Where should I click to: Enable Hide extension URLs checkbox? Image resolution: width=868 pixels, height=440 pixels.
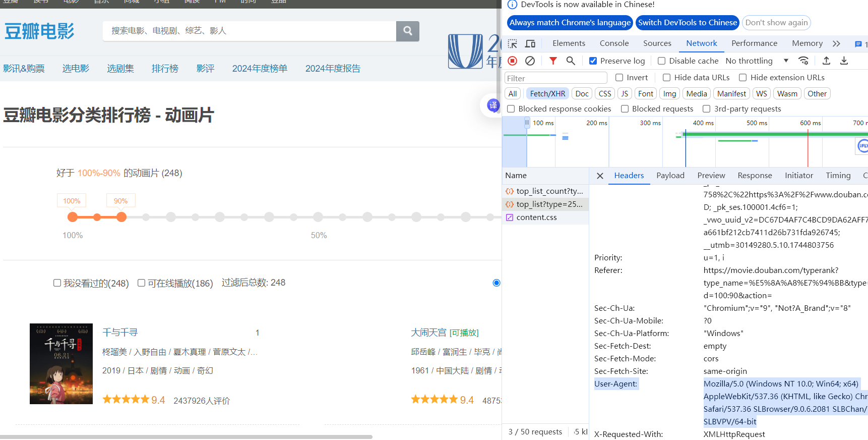click(x=742, y=78)
